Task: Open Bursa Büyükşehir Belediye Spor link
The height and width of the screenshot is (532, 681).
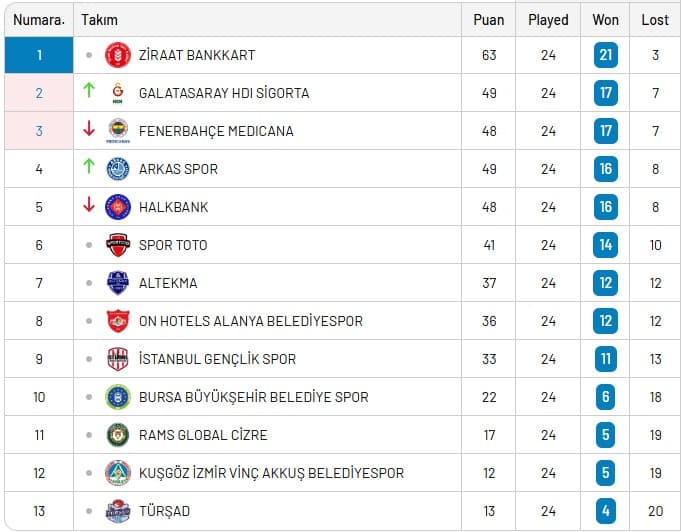Action: click(253, 397)
